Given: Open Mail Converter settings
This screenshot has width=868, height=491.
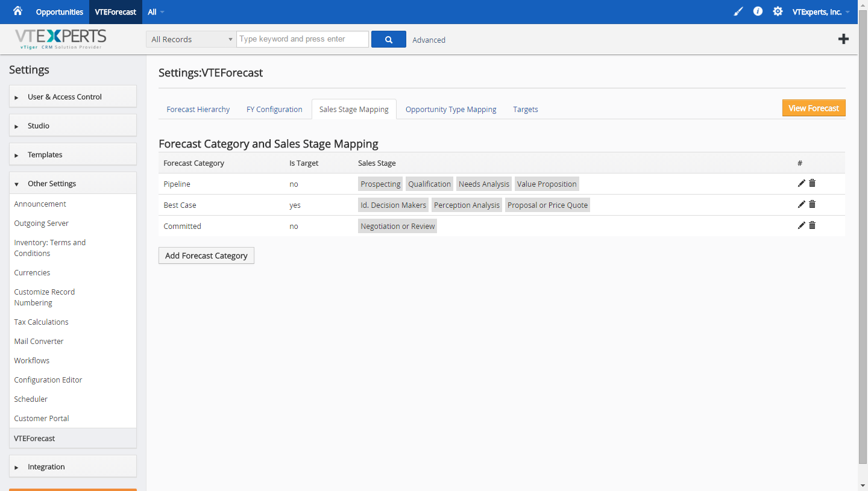Looking at the screenshot, I should tap(39, 341).
